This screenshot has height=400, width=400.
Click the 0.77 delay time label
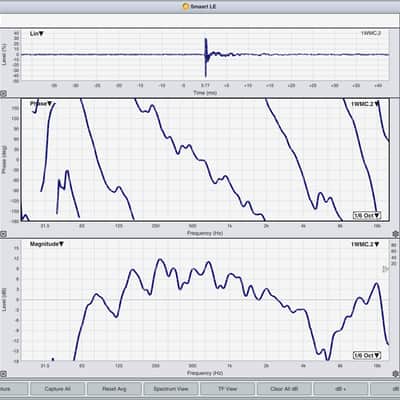205,86
